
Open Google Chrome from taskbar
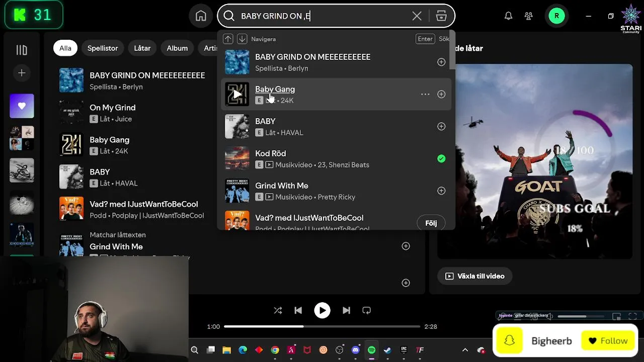275,350
